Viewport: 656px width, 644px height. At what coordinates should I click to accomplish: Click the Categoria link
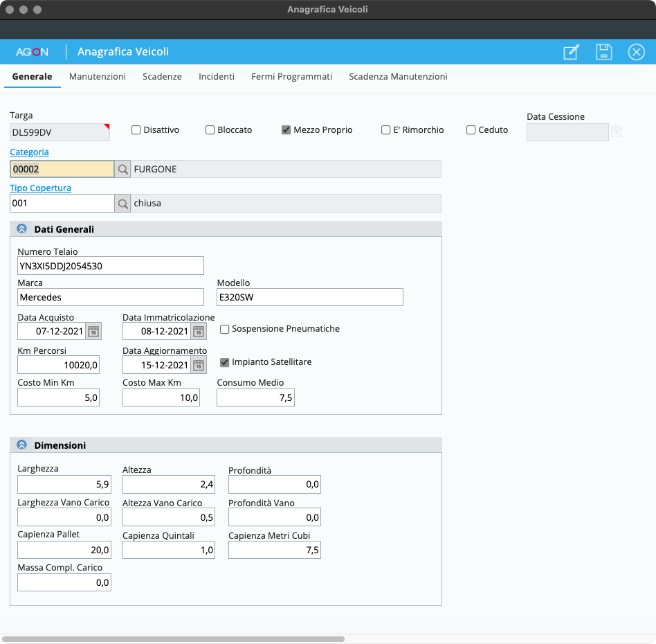(x=29, y=152)
